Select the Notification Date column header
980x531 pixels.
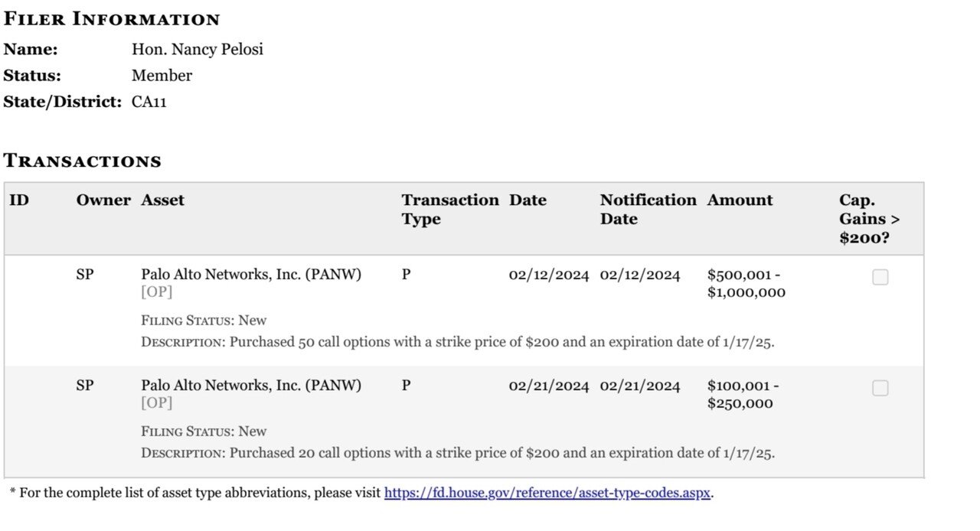648,210
